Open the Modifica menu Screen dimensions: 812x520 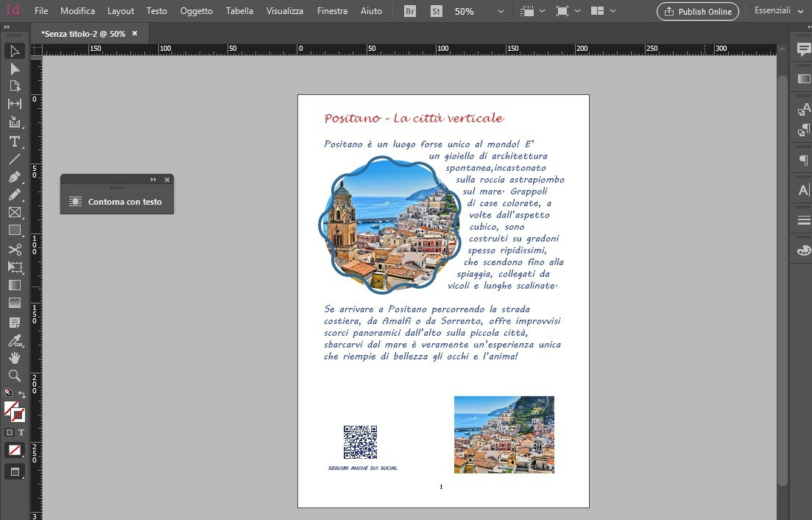[78, 11]
